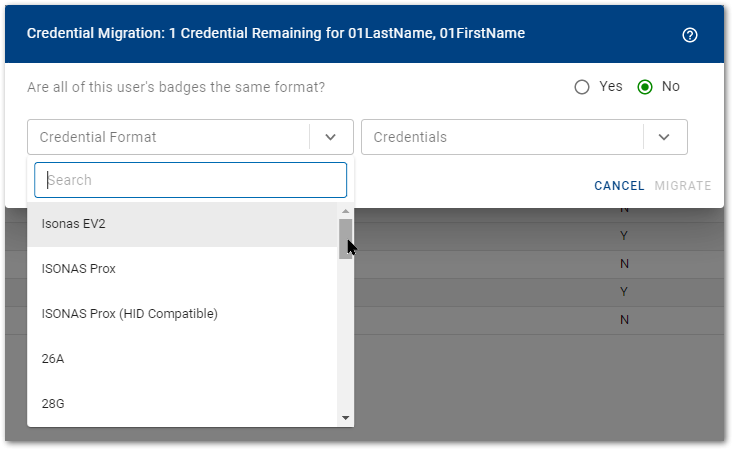The width and height of the screenshot is (733, 450).
Task: Open the help question mark icon
Action: point(689,35)
